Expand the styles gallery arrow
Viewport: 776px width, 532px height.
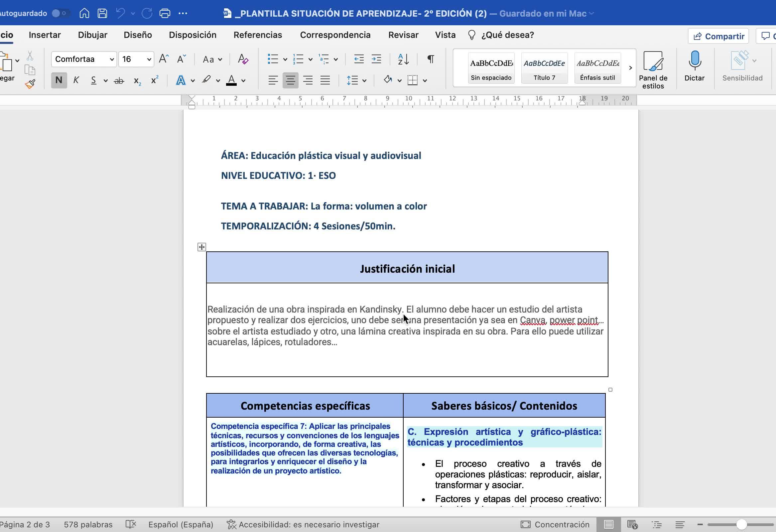point(630,68)
